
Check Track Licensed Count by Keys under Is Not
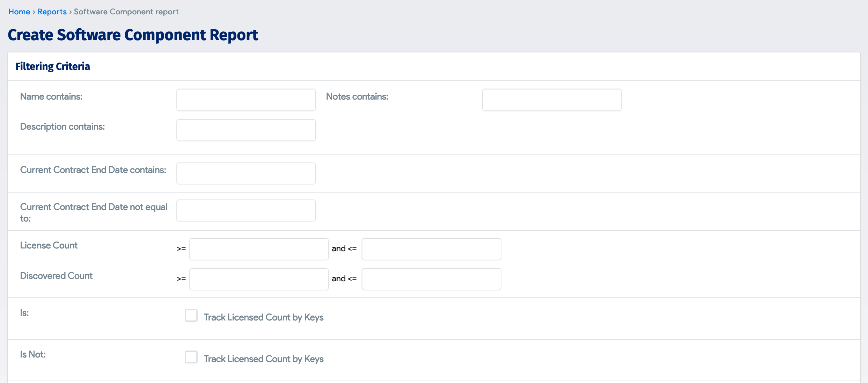click(191, 357)
